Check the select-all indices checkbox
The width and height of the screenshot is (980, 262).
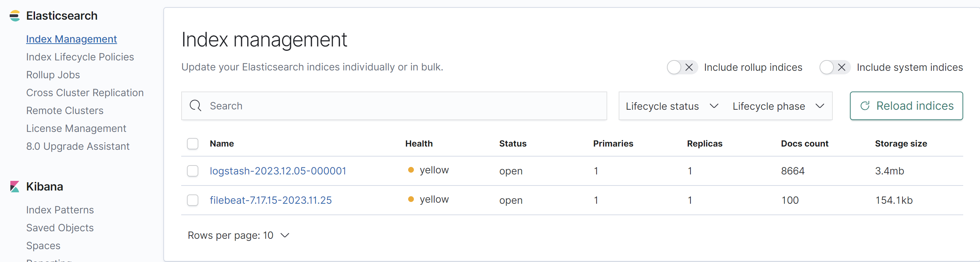[193, 144]
